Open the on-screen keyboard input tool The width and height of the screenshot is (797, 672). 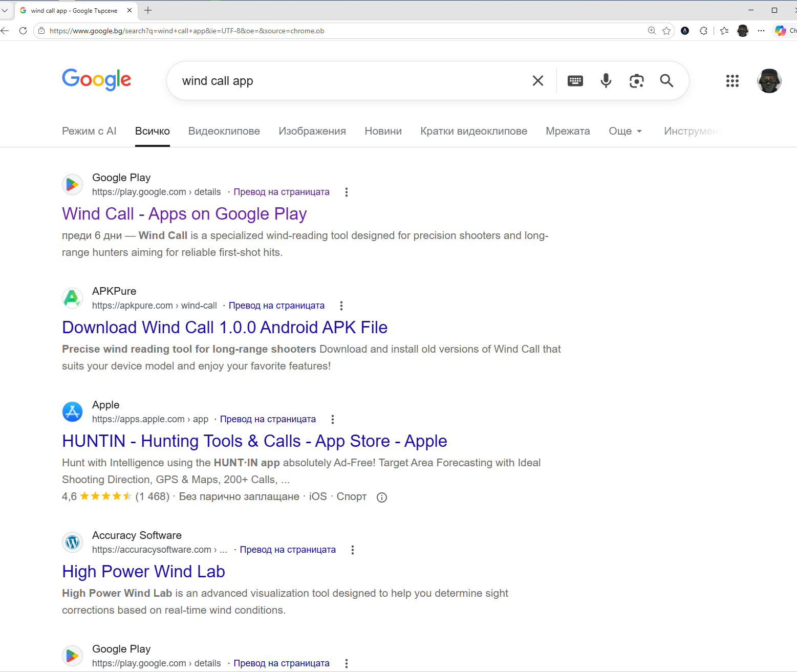point(575,81)
